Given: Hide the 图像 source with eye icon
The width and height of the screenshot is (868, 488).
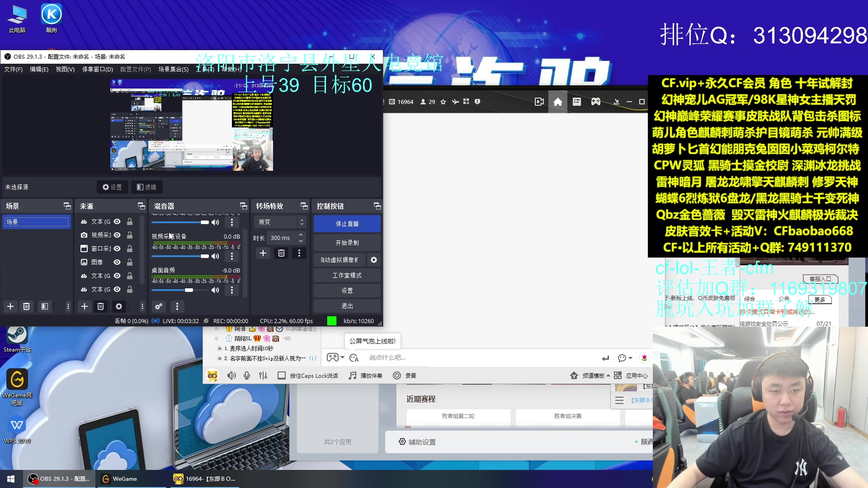Looking at the screenshot, I should pos(117,262).
